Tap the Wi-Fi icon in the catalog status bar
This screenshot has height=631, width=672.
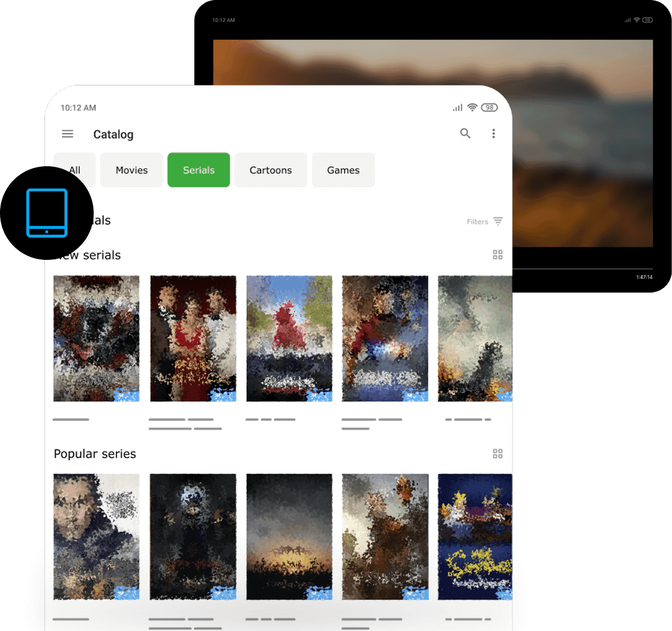tap(472, 107)
